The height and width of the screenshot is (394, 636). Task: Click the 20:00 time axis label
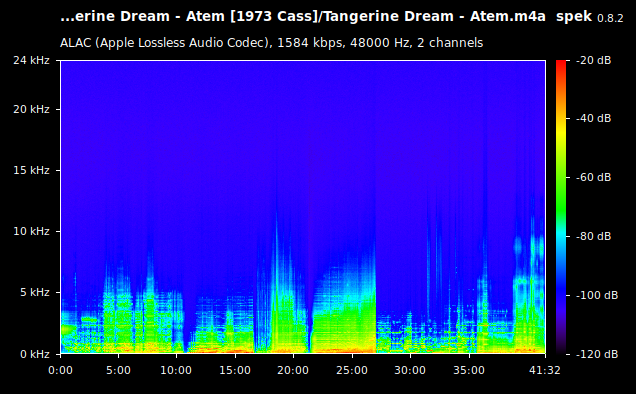coord(293,370)
